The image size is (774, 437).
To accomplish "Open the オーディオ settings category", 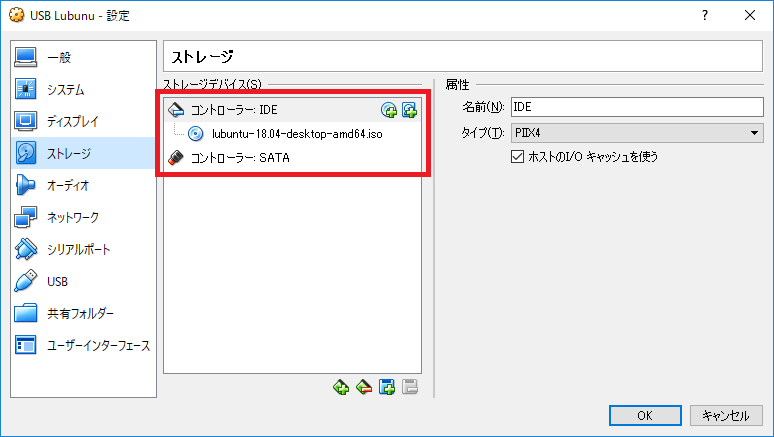I will tap(83, 185).
